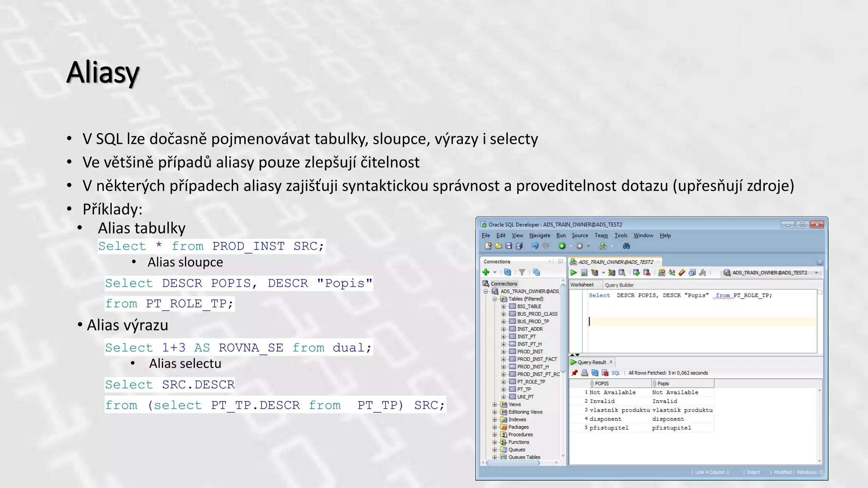868x488 pixels.
Task: Click the Autotrace icon
Action: click(x=612, y=273)
